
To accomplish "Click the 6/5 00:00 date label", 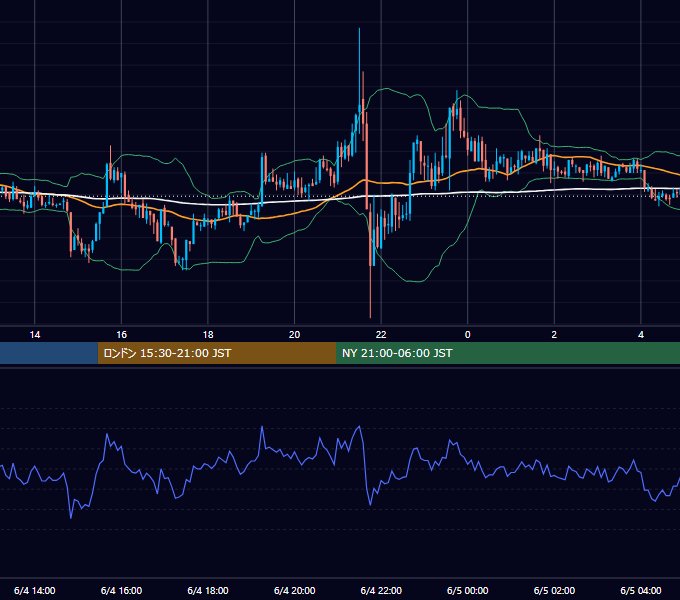I will pyautogui.click(x=468, y=590).
